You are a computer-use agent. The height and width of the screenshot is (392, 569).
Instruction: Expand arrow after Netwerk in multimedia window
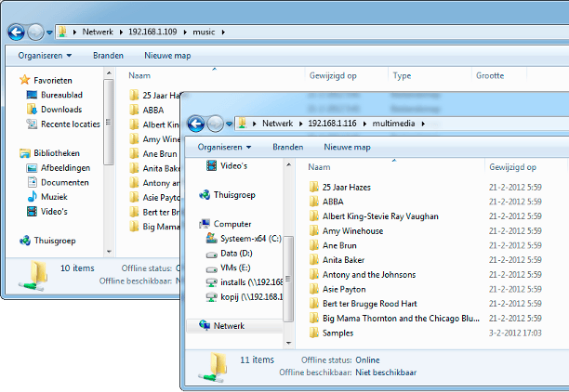point(301,124)
